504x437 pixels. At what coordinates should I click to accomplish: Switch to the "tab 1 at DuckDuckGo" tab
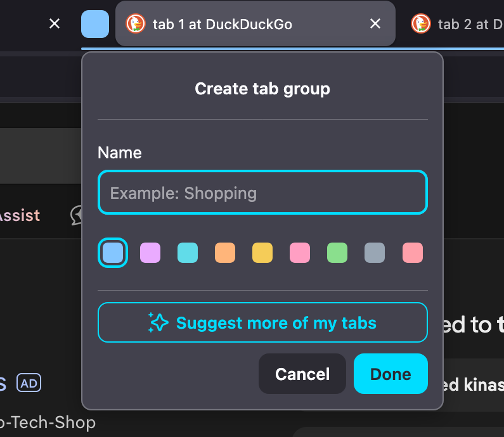coord(222,24)
